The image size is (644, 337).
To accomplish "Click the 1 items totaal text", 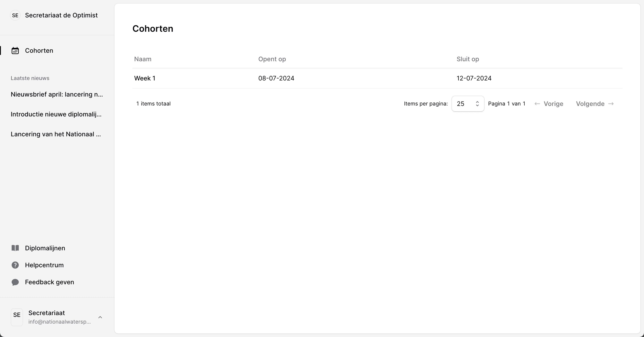I will (153, 104).
